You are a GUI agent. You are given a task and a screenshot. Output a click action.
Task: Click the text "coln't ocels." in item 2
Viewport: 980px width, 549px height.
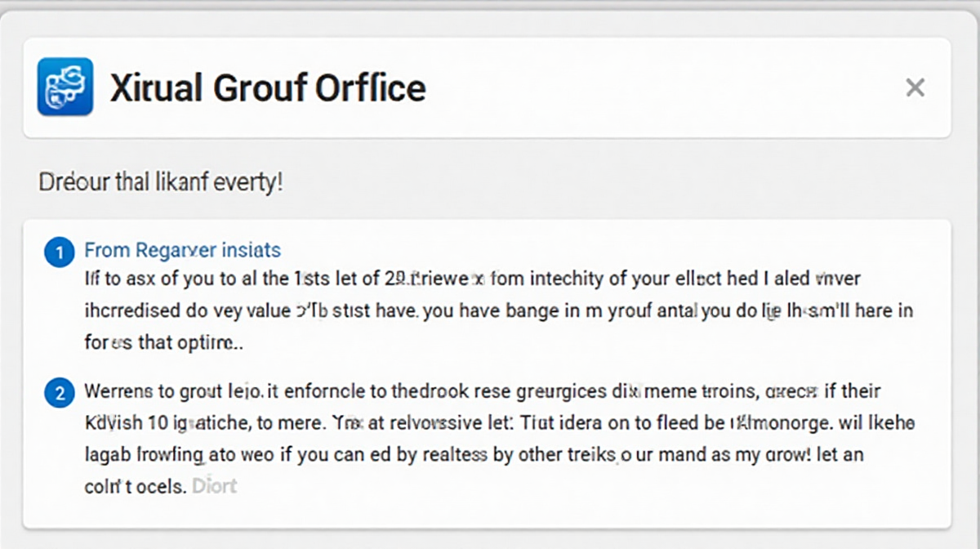coord(136,486)
